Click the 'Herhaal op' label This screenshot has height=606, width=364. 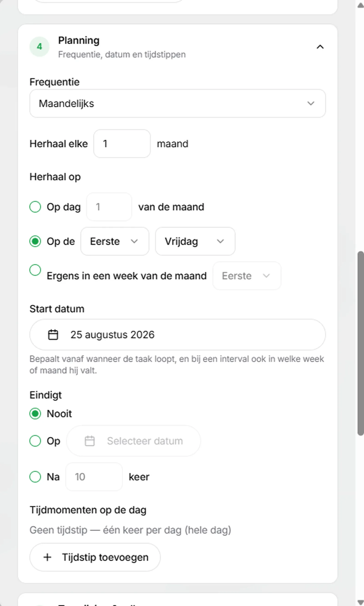pos(55,177)
